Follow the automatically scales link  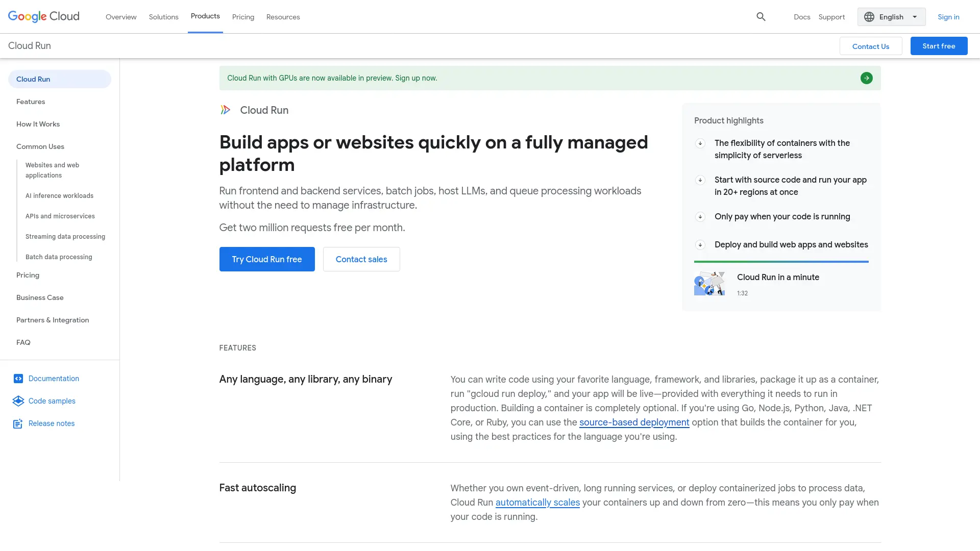[x=537, y=503]
